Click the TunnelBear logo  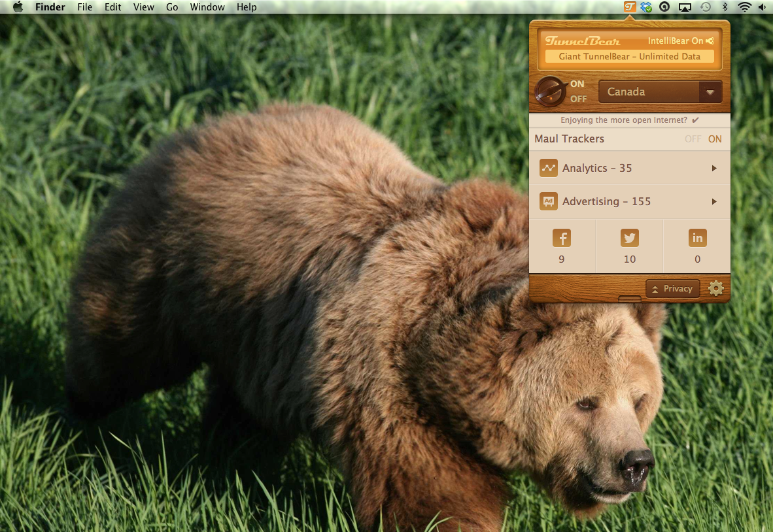583,41
